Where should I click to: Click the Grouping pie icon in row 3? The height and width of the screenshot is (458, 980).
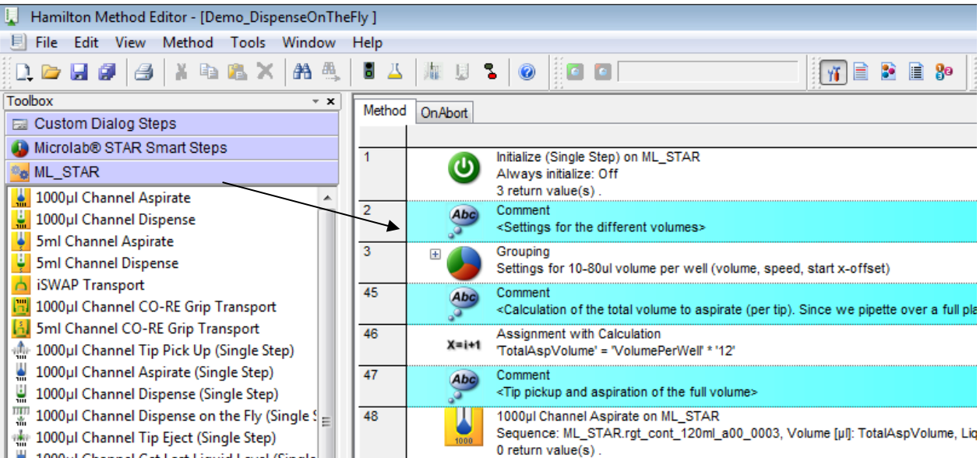pos(464,262)
